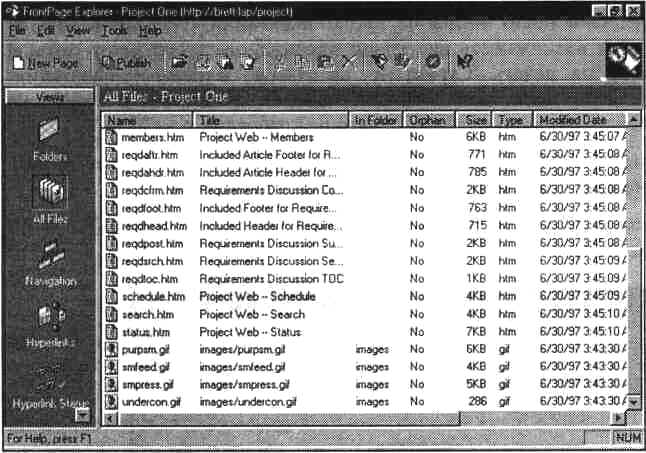Click the Publish toolbar button
The image size is (646, 453).
click(126, 63)
